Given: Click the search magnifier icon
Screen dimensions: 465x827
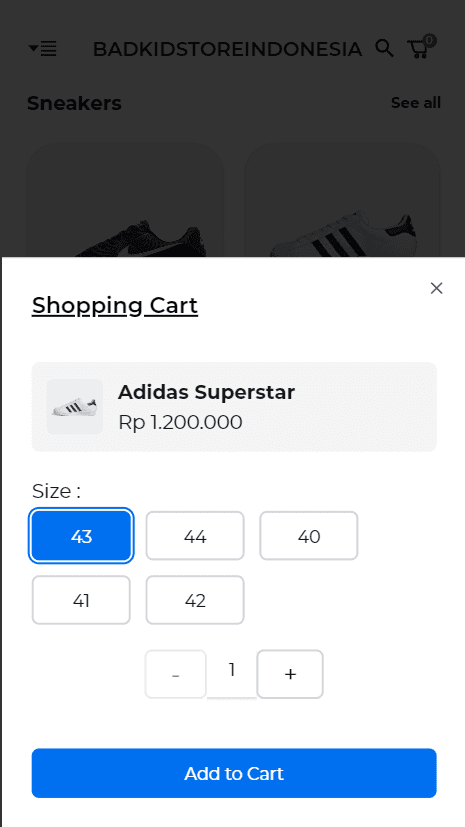Looking at the screenshot, I should [x=384, y=48].
